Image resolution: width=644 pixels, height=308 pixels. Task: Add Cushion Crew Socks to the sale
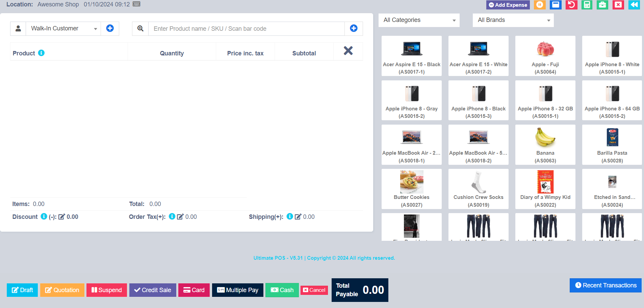click(479, 189)
